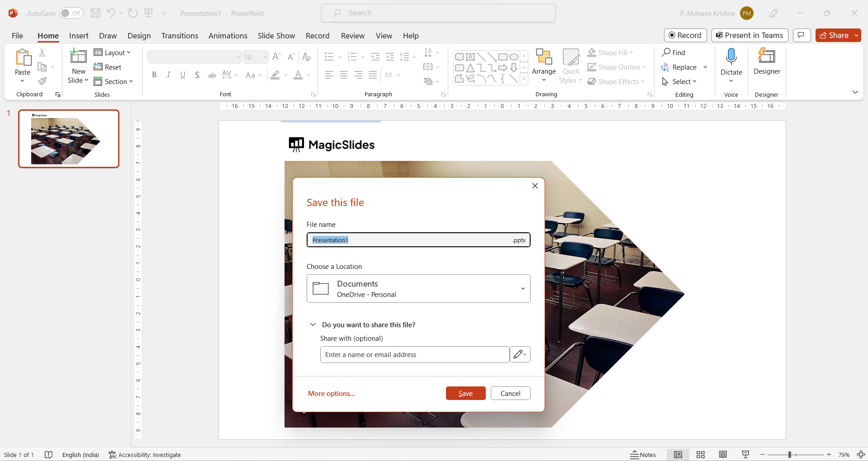Switch to Slide Sorter view icon

pos(700,455)
